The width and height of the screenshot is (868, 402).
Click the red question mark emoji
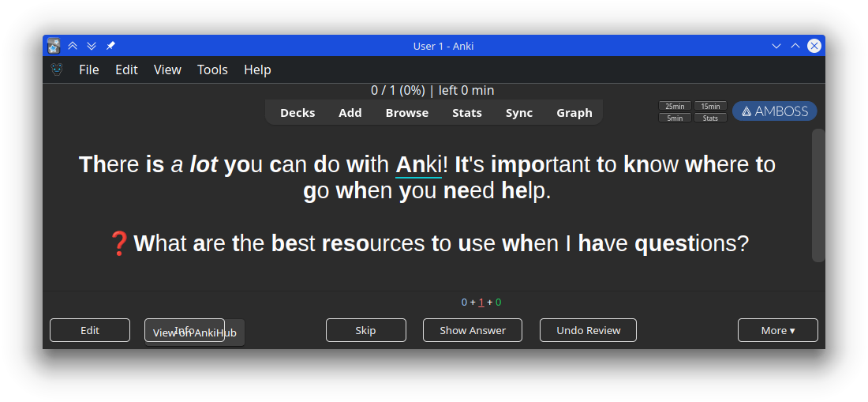coord(118,243)
